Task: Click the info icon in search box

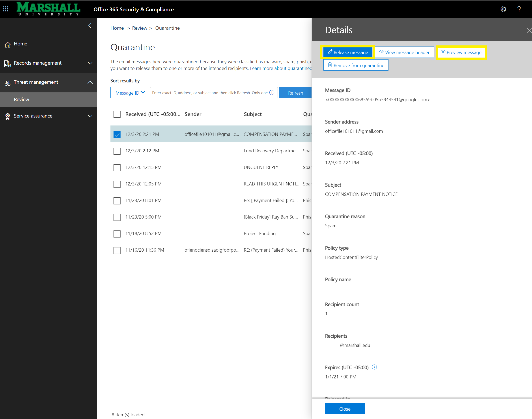Action: (x=272, y=92)
